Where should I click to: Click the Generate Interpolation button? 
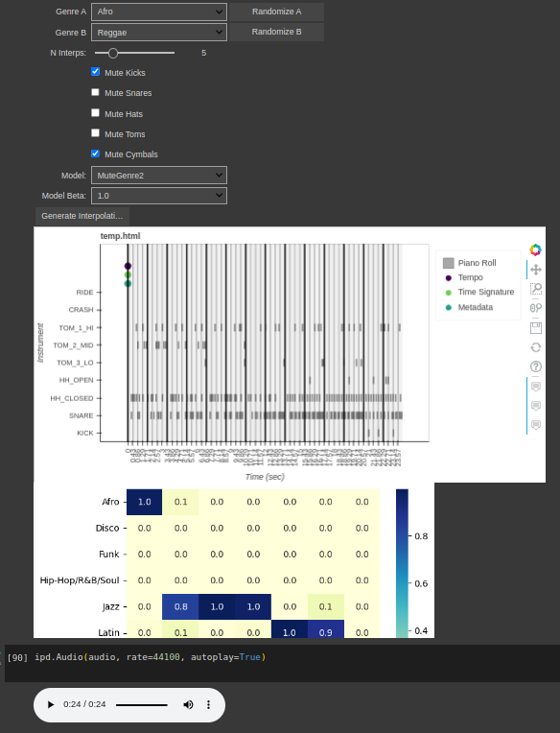pyautogui.click(x=82, y=216)
